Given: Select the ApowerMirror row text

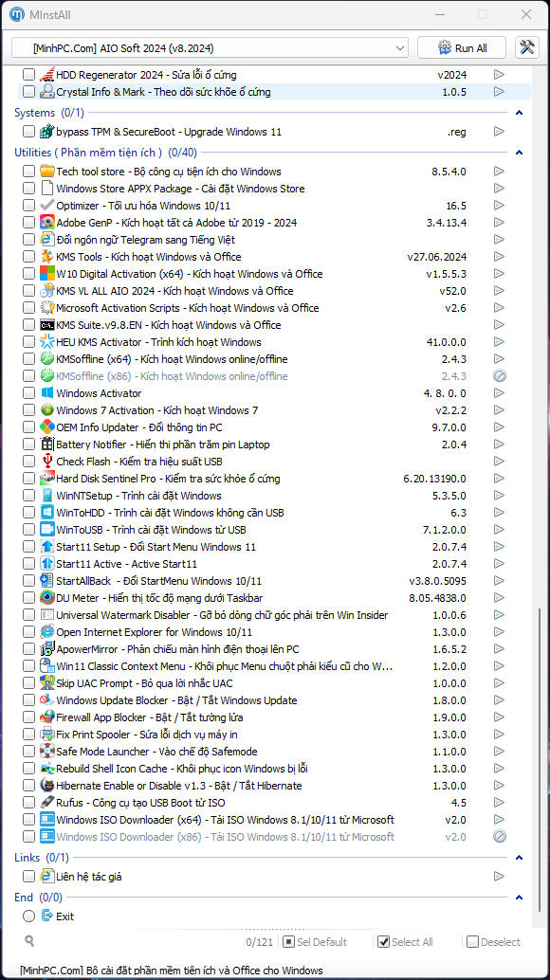Looking at the screenshot, I should 177,649.
